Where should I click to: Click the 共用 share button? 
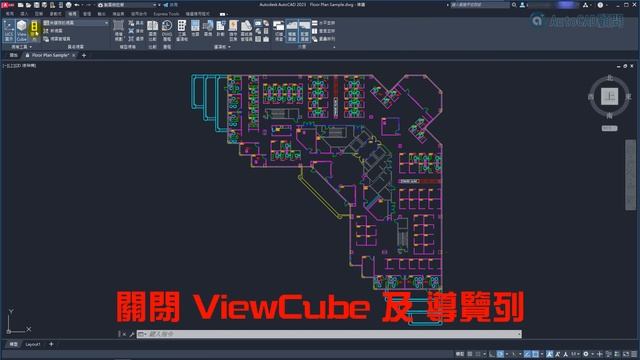click(171, 5)
